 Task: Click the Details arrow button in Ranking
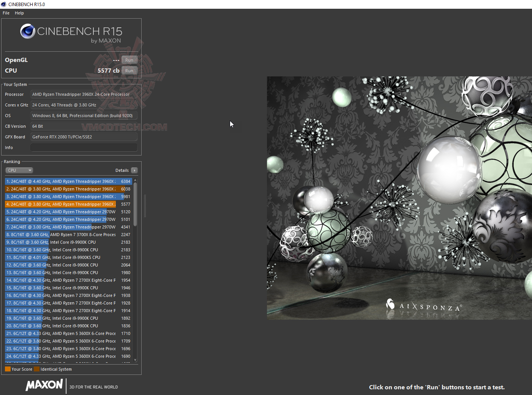tap(134, 170)
